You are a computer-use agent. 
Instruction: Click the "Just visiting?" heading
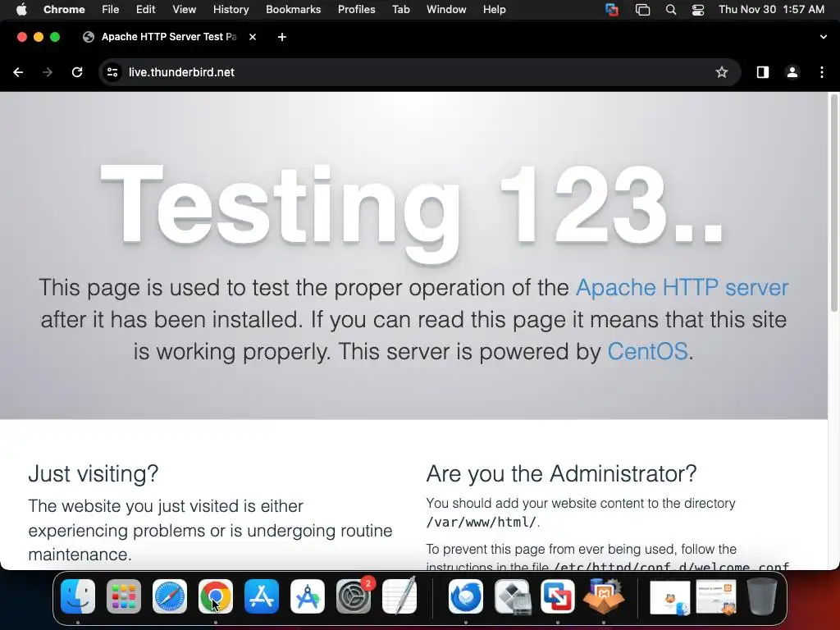(x=94, y=473)
